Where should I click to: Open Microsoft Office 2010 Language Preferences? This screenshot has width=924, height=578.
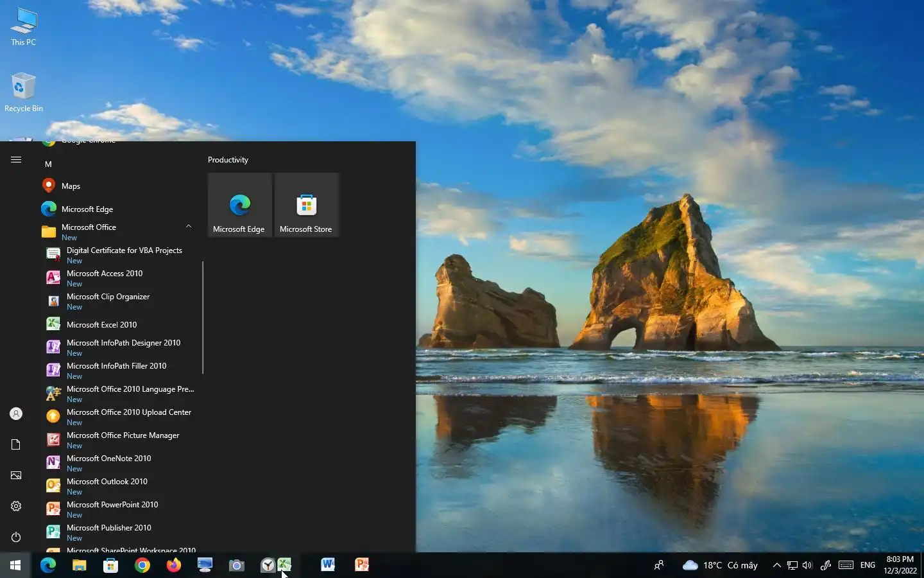(x=117, y=394)
